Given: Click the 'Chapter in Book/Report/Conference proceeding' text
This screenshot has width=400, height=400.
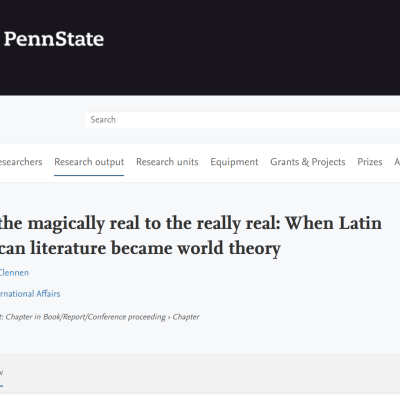Looking at the screenshot, I should (x=86, y=317).
